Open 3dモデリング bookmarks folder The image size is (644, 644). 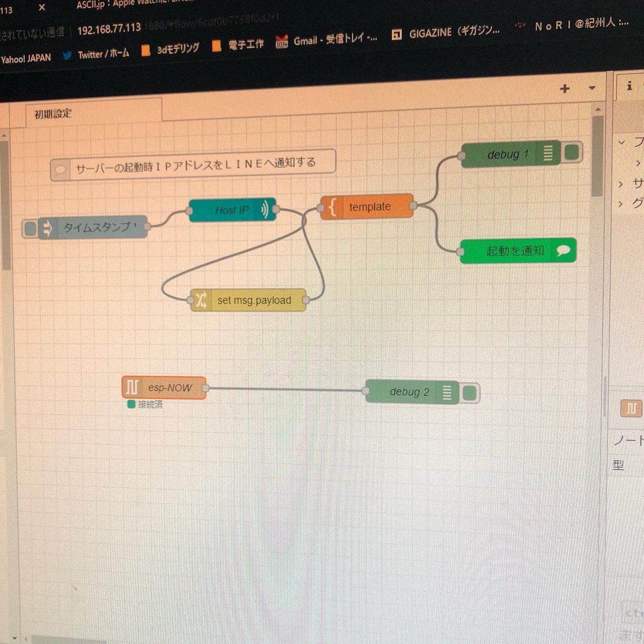[171, 49]
